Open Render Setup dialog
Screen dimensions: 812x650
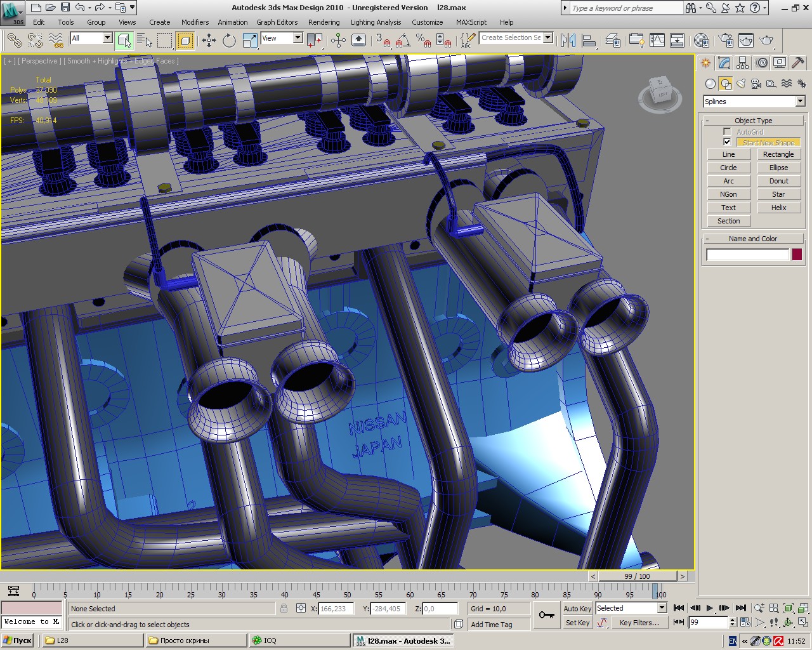725,41
